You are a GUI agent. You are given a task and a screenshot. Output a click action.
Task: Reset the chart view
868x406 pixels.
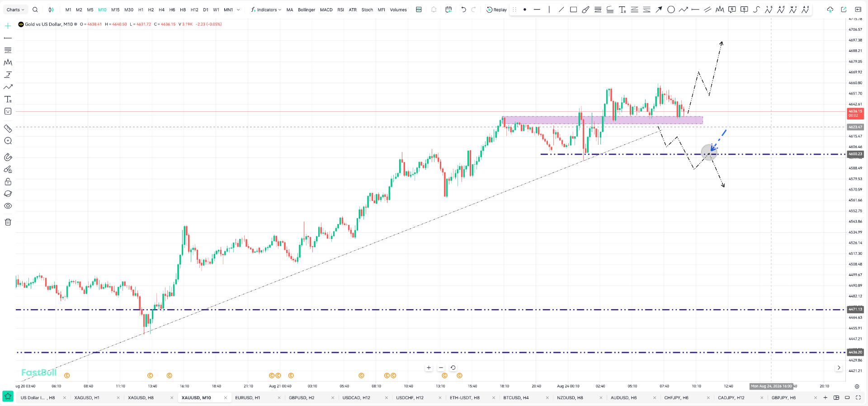[453, 368]
